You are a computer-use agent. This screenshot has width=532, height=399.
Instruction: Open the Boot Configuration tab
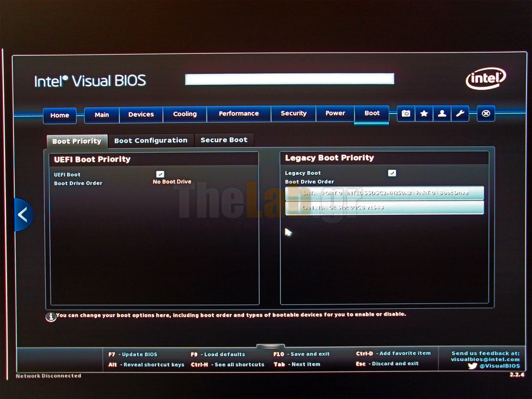pyautogui.click(x=151, y=140)
